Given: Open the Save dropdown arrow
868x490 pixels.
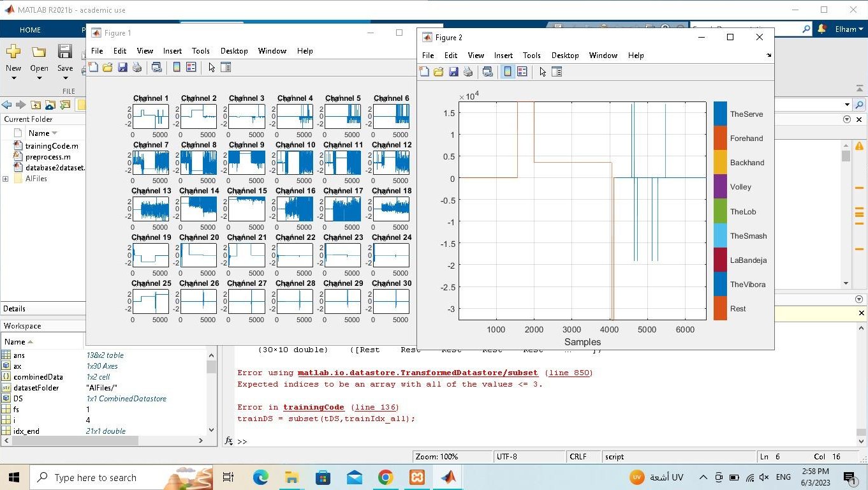Looking at the screenshot, I should tap(65, 78).
